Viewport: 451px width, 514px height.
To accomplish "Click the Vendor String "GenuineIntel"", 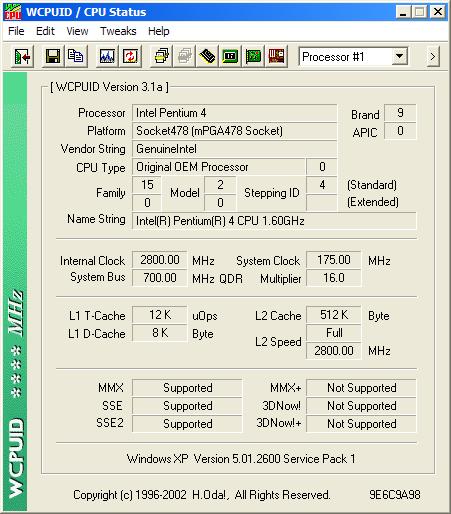I will 234,149.
